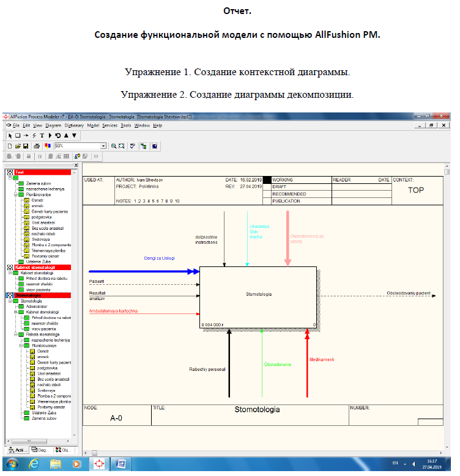
Task: Select the red Kabinet stomotalogii model header
Action: click(43, 268)
